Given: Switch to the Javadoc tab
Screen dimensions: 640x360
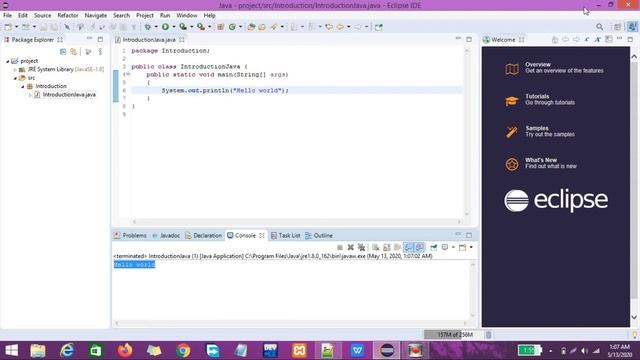Looking at the screenshot, I should tap(166, 236).
